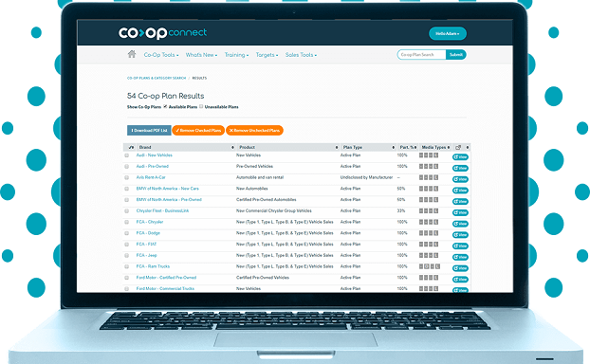Sort by the Plan Type column arrows
590x364 pixels.
pyautogui.click(x=394, y=148)
